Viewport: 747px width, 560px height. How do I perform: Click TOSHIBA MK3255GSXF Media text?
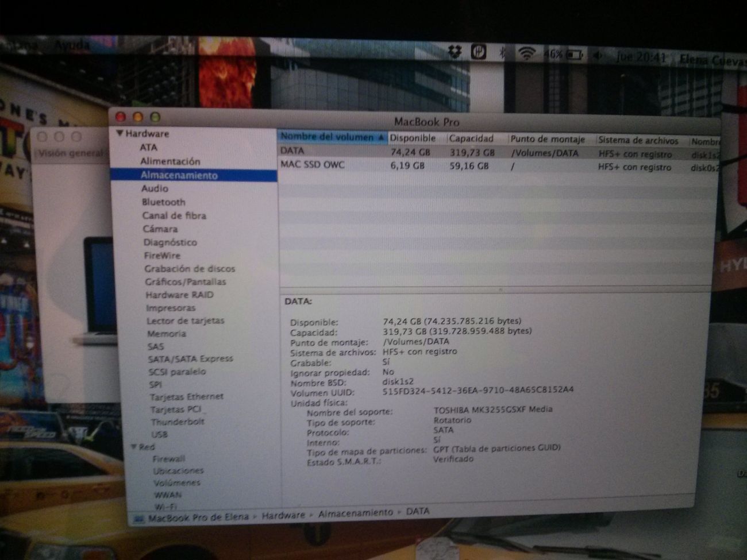(493, 410)
